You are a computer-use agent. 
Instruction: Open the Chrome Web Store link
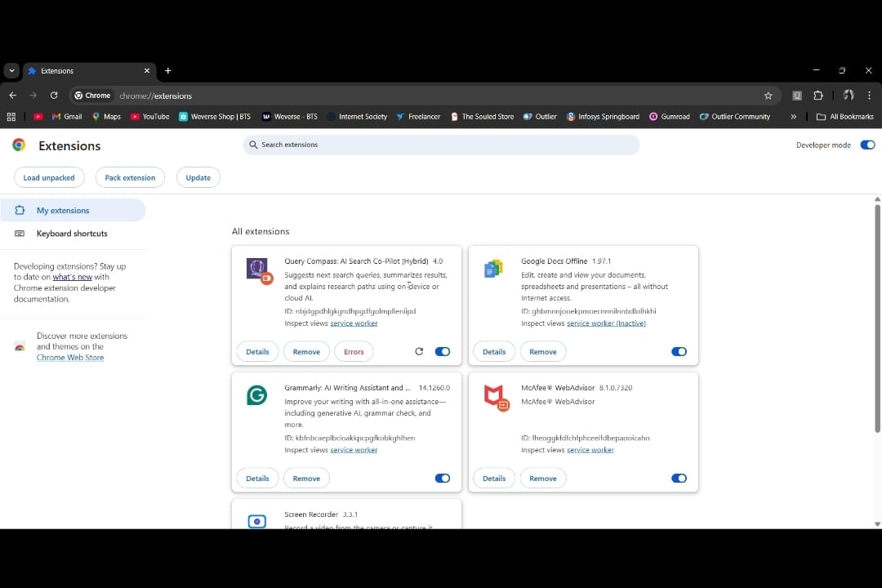[x=70, y=358]
